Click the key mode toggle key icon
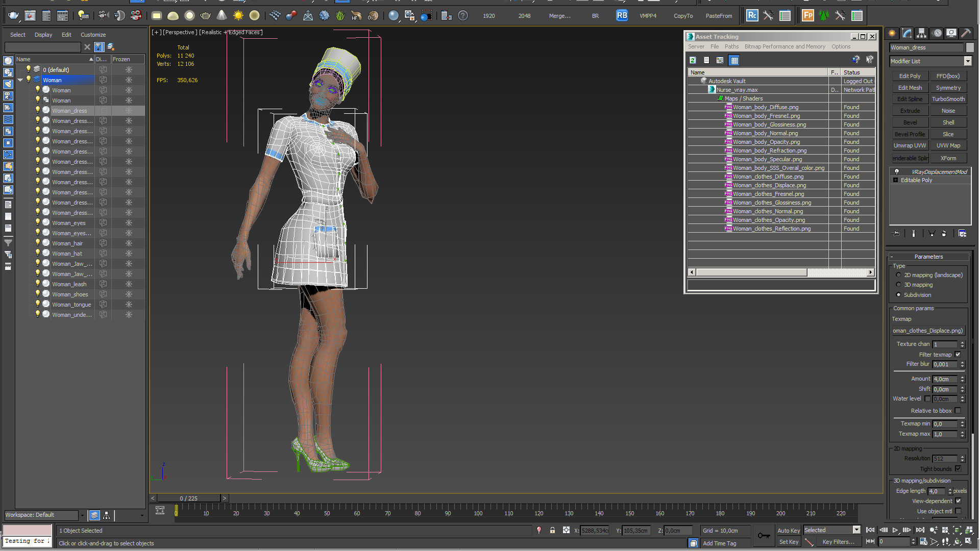 [x=764, y=535]
